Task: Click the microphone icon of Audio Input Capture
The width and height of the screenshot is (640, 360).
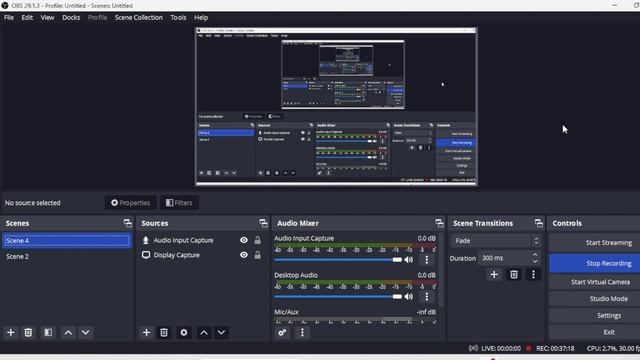Action: pyautogui.click(x=145, y=240)
